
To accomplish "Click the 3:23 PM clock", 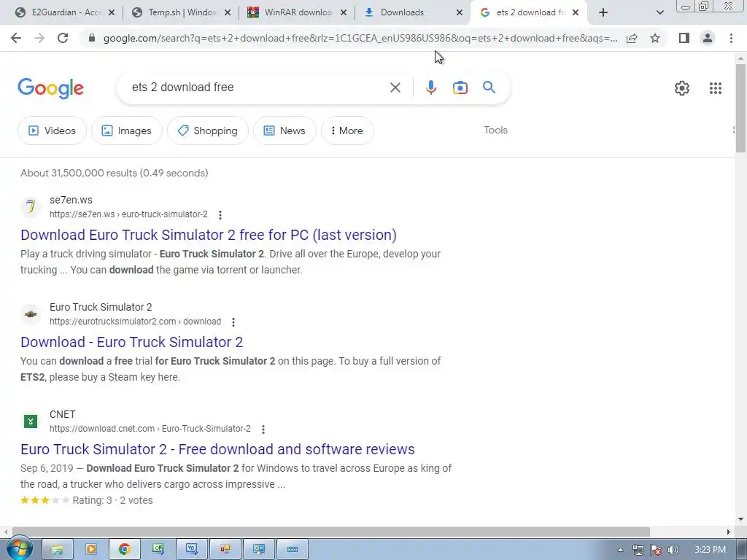I will tap(710, 550).
